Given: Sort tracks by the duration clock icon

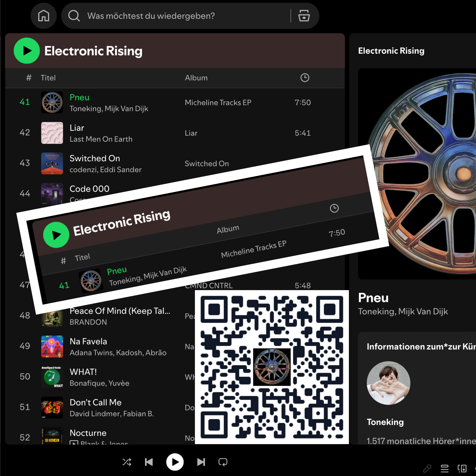Looking at the screenshot, I should pos(305,78).
